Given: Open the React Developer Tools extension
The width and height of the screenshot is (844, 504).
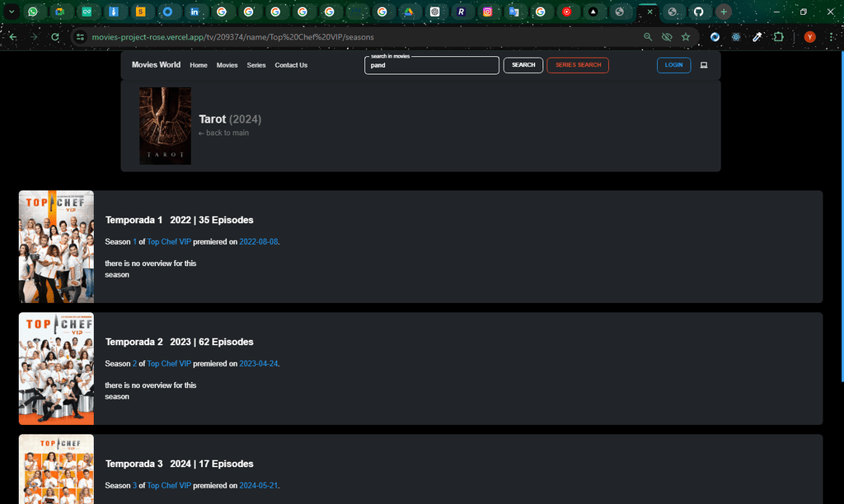Looking at the screenshot, I should coord(736,37).
